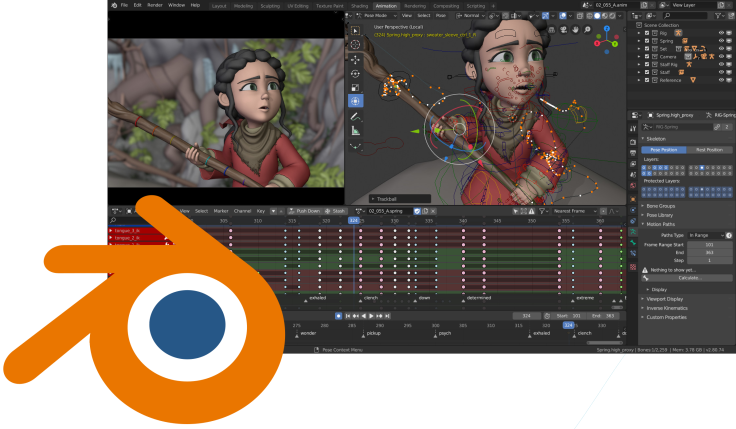Screen dimensions: 736x429
Task: Click the Frame Range Start field
Action: click(709, 244)
